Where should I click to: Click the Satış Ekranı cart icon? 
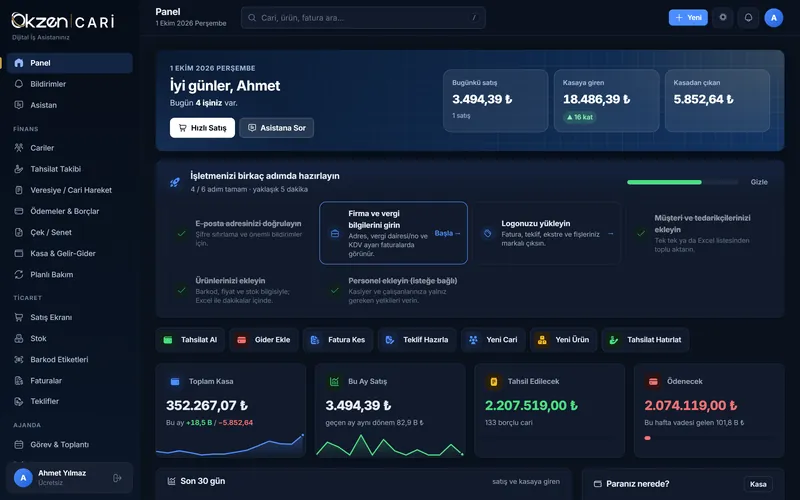coord(19,317)
